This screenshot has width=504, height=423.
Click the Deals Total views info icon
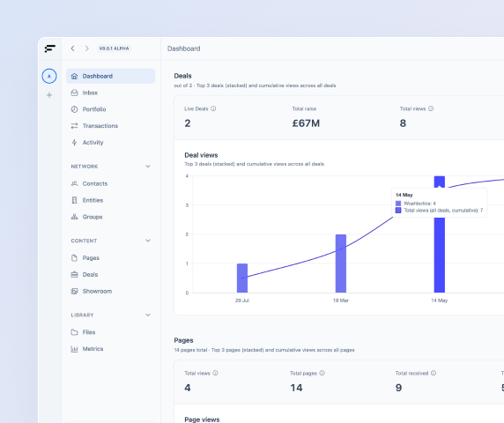pyautogui.click(x=431, y=108)
